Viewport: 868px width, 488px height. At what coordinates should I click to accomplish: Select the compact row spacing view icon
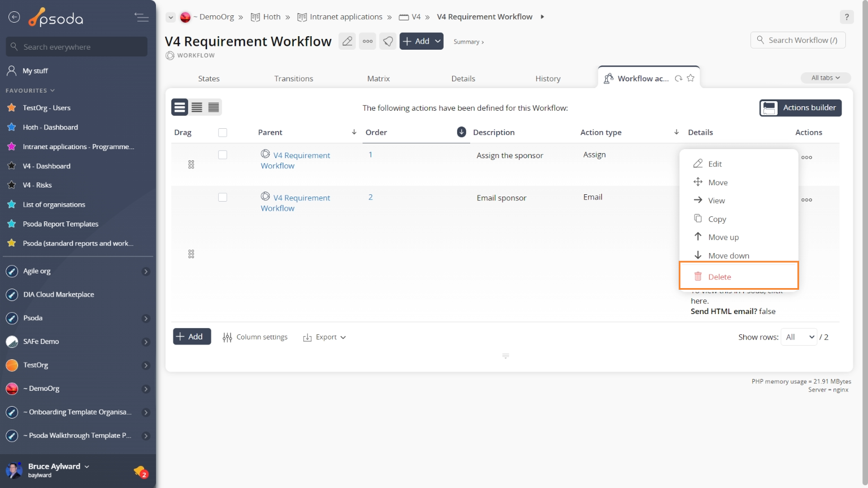pos(214,107)
